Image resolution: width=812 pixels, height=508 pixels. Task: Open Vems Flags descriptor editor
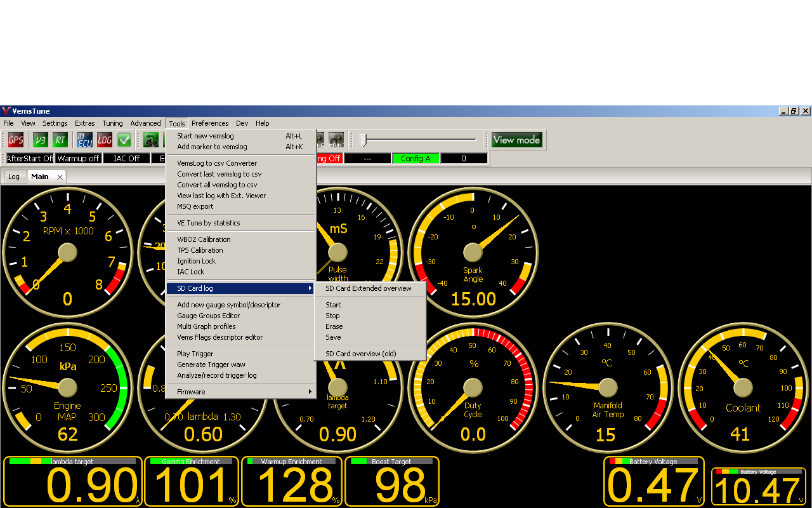click(241, 337)
